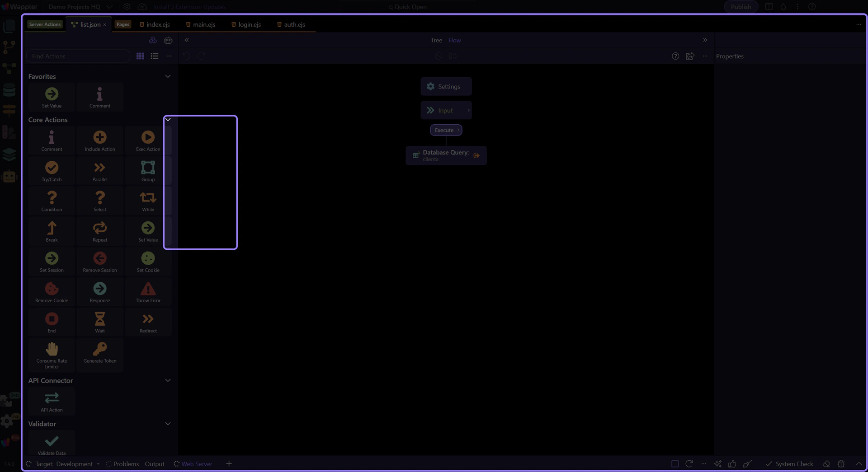Click the Include Action icon
868x472 pixels.
[x=100, y=138]
